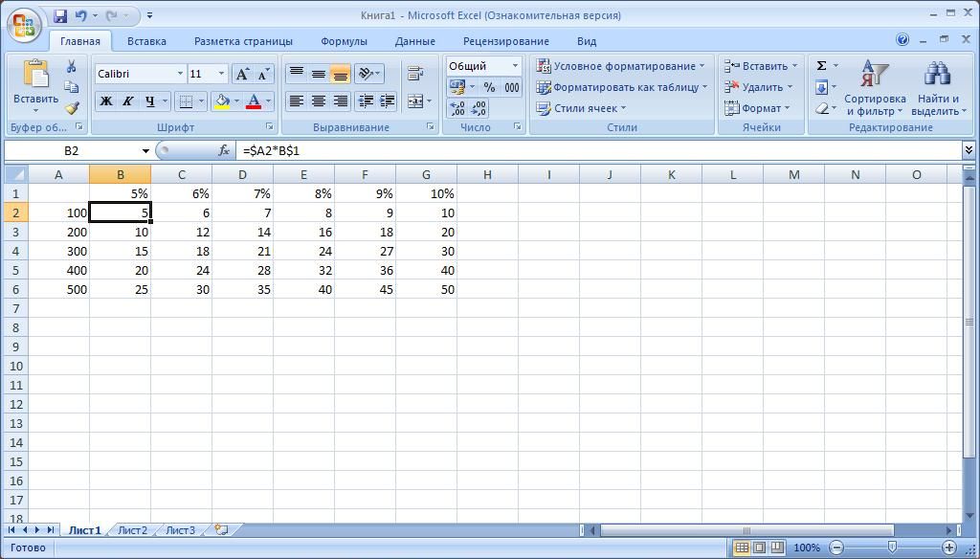This screenshot has height=559, width=980.
Task: Click Найти и выделить button
Action: (x=938, y=87)
